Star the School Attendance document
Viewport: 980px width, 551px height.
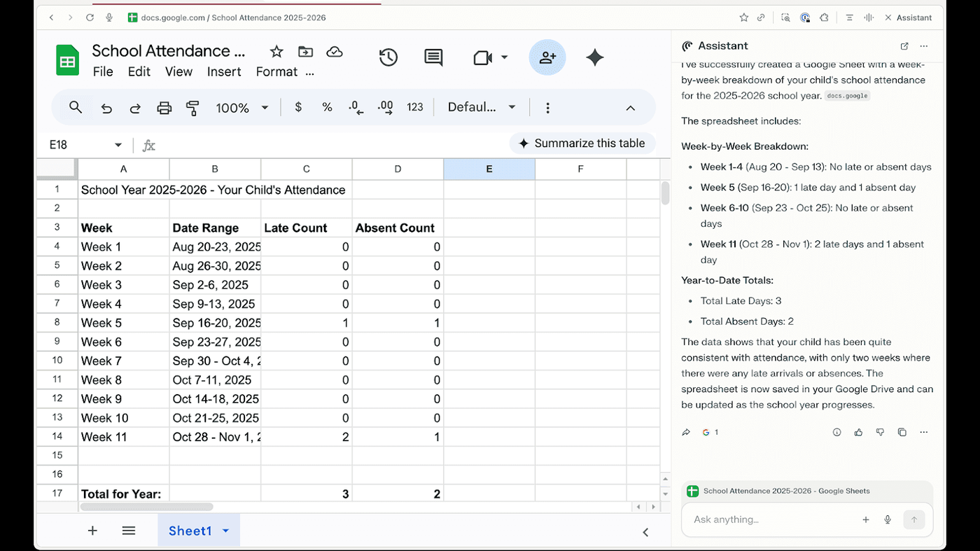pyautogui.click(x=276, y=51)
